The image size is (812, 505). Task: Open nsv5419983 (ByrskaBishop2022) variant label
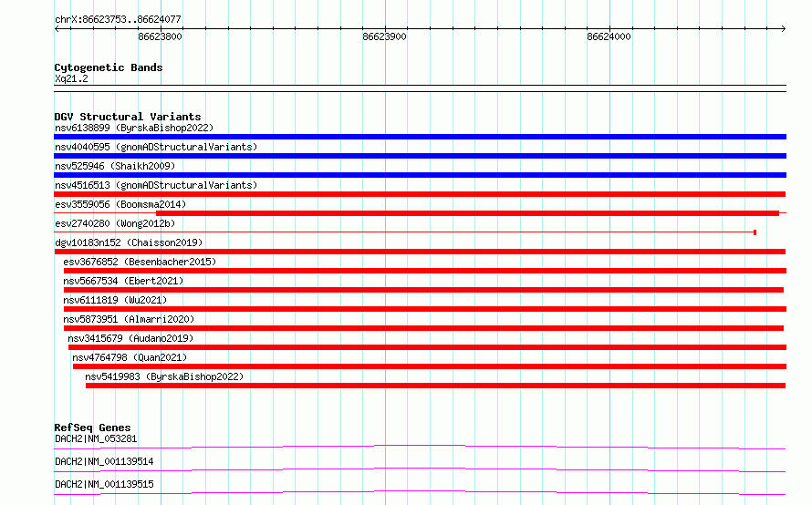point(164,376)
